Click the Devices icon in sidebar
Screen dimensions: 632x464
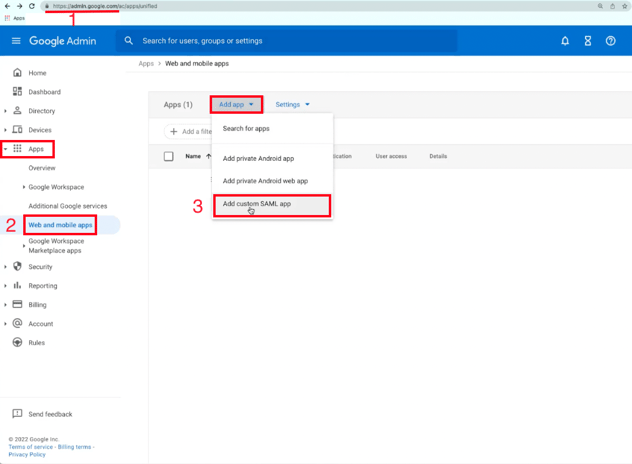point(17,129)
